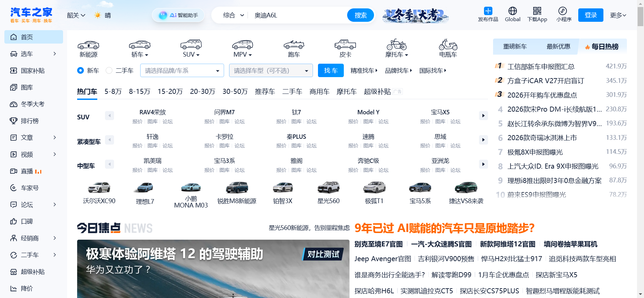This screenshot has height=298, width=644.
Task: Open the 精准找车 link
Action: pyautogui.click(x=364, y=70)
